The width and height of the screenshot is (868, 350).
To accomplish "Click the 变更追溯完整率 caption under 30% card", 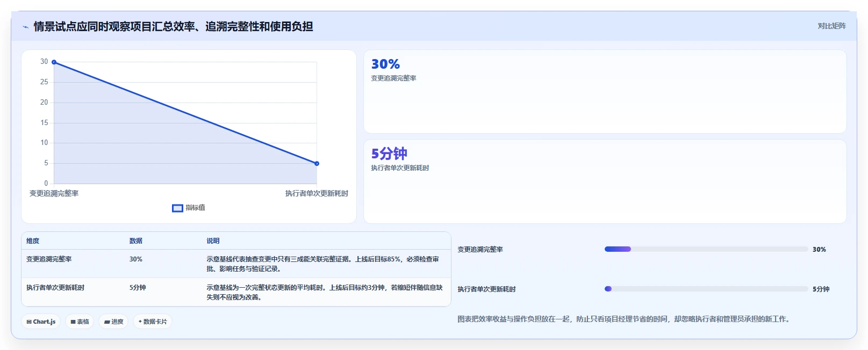I will pyautogui.click(x=393, y=78).
